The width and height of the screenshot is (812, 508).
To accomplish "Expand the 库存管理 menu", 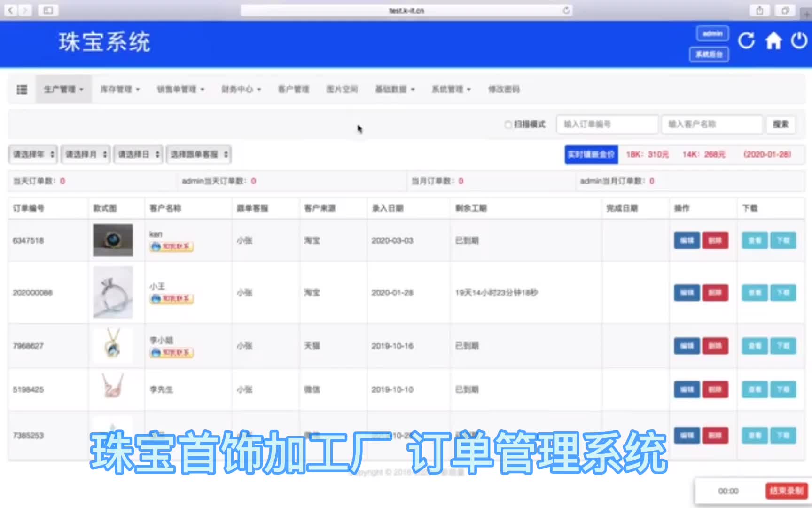I will click(120, 89).
